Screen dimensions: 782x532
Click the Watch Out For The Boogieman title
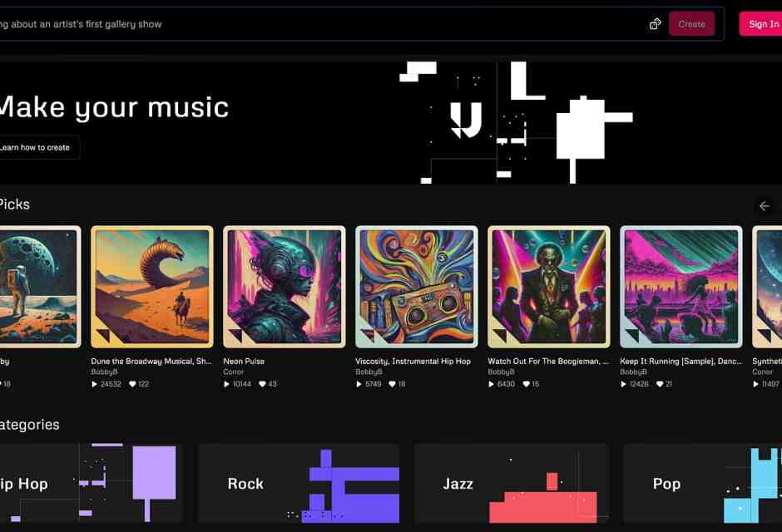point(548,361)
